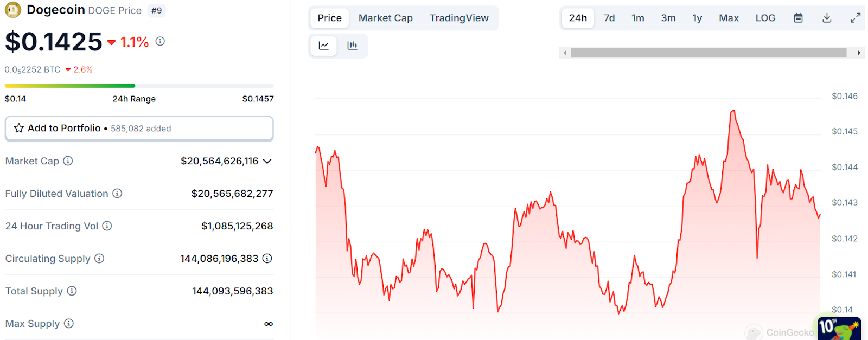The image size is (868, 340).
Task: Show the 24 Hour Trading Vol info icon
Action: click(107, 226)
